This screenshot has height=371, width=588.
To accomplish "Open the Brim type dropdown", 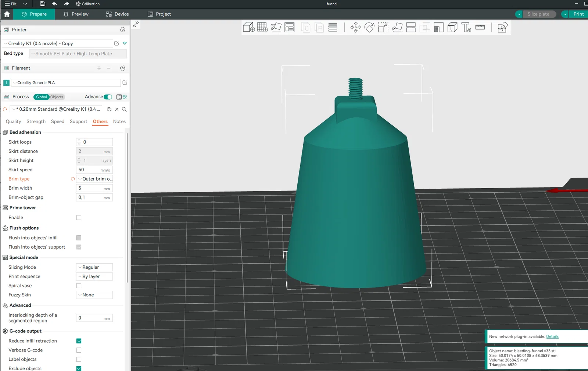I will point(94,179).
